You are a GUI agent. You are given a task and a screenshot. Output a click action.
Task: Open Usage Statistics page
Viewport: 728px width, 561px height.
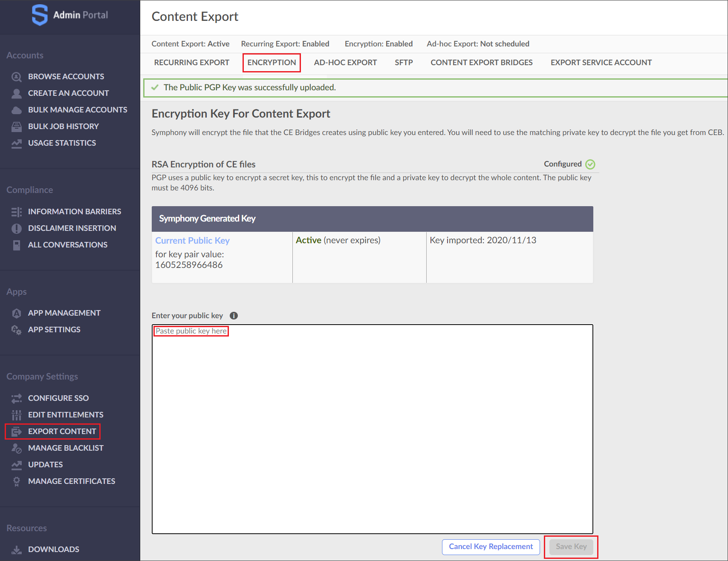coord(62,143)
